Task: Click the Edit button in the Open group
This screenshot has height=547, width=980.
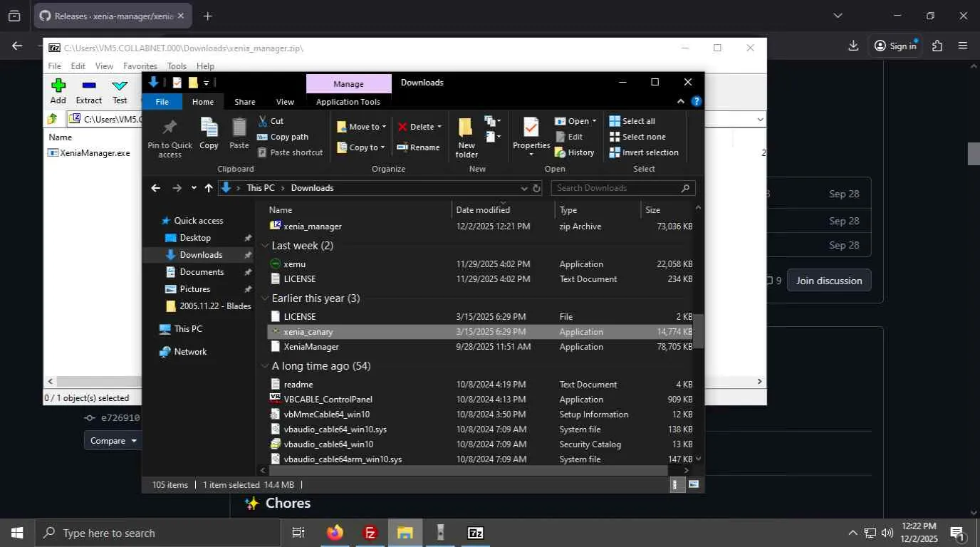Action: pos(568,137)
